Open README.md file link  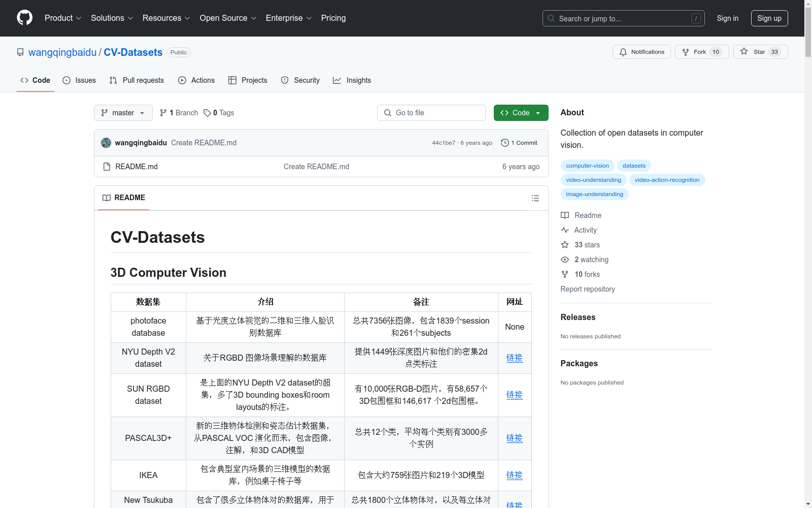pos(137,167)
